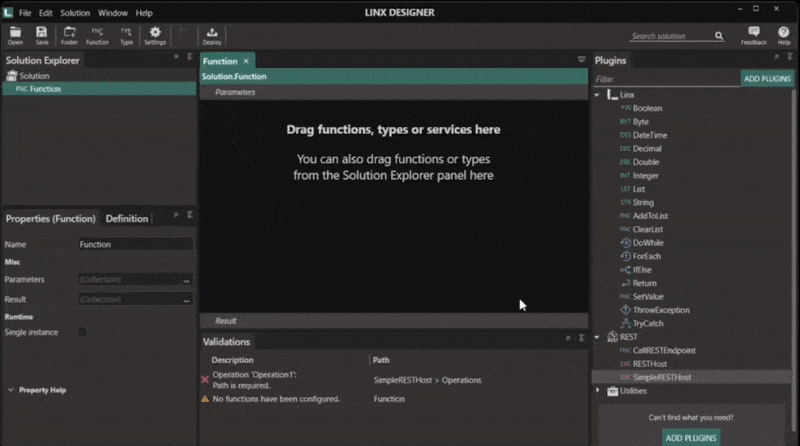
Task: Collapse the Linx plugin group
Action: point(597,95)
